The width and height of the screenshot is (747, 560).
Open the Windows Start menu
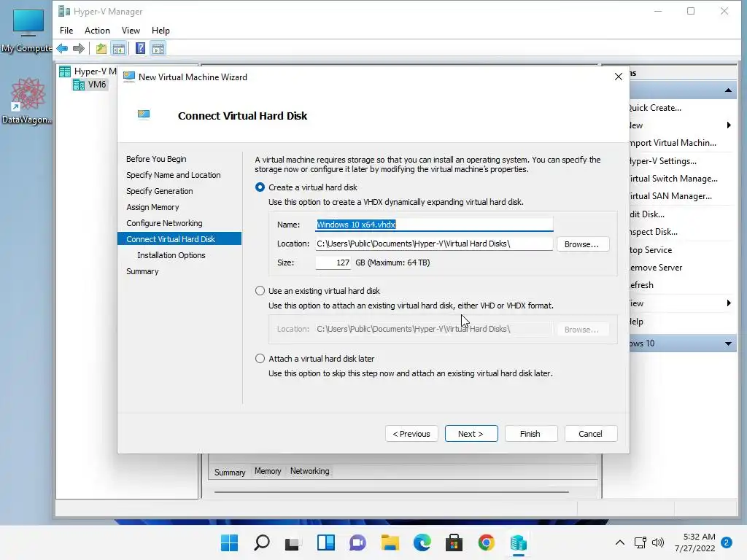229,542
